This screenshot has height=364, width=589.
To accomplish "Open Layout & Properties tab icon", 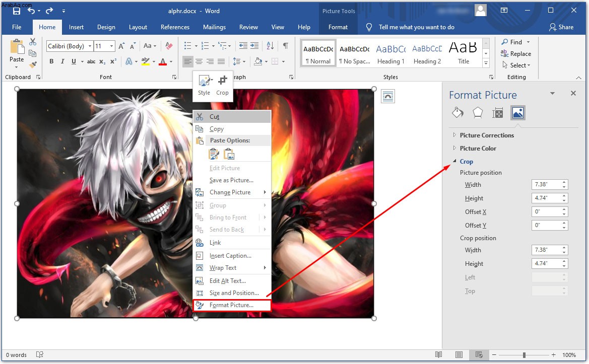I will (x=498, y=113).
